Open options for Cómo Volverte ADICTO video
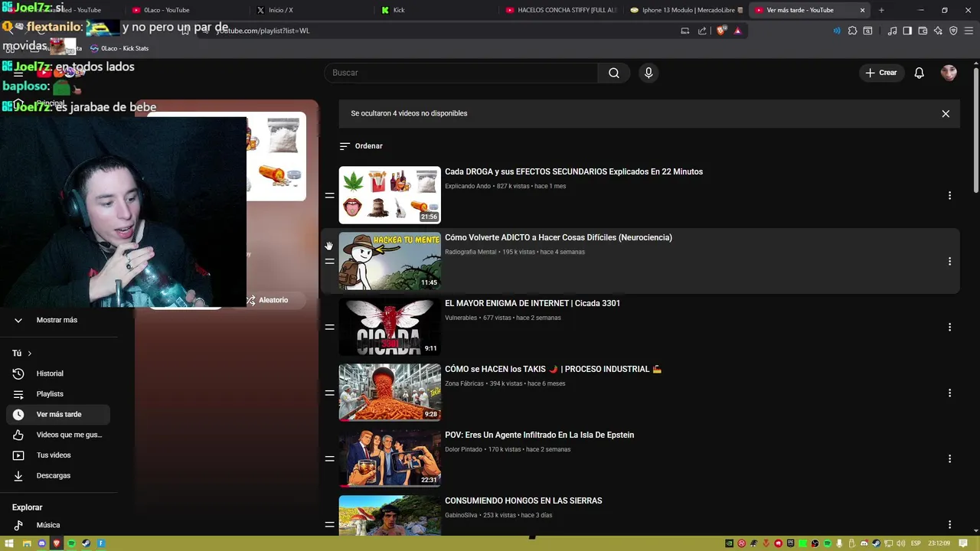The image size is (980, 551). click(x=949, y=261)
